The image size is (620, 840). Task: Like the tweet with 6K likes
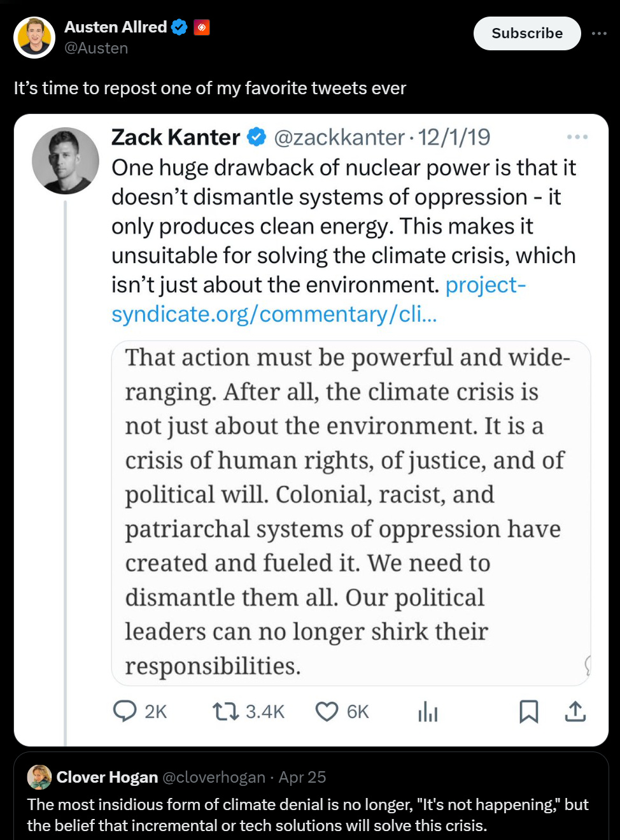coord(327,711)
